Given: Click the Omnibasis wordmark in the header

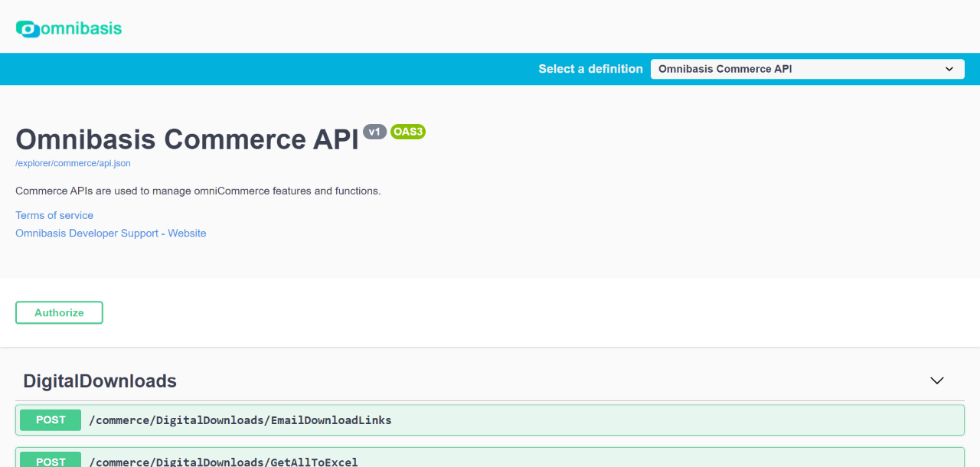Looking at the screenshot, I should click(81, 29).
